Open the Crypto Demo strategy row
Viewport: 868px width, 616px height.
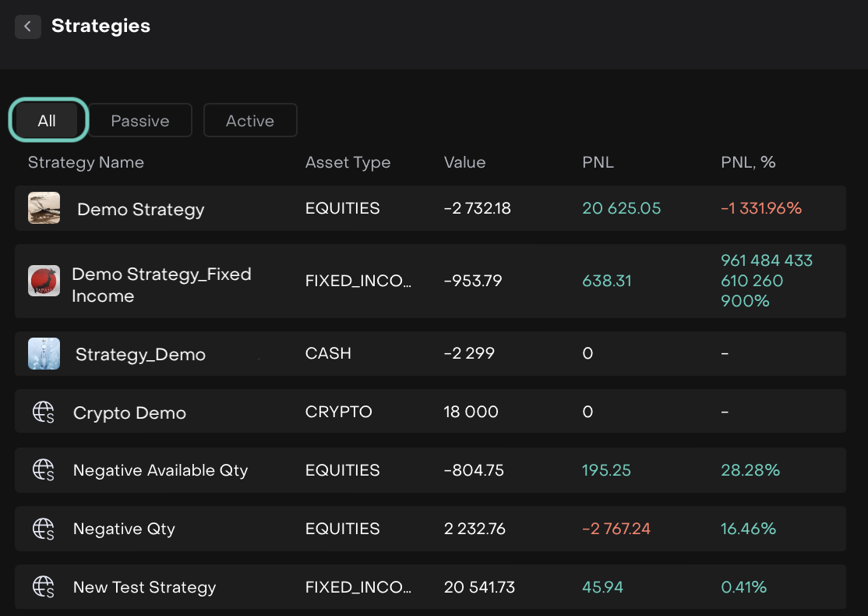[129, 412]
